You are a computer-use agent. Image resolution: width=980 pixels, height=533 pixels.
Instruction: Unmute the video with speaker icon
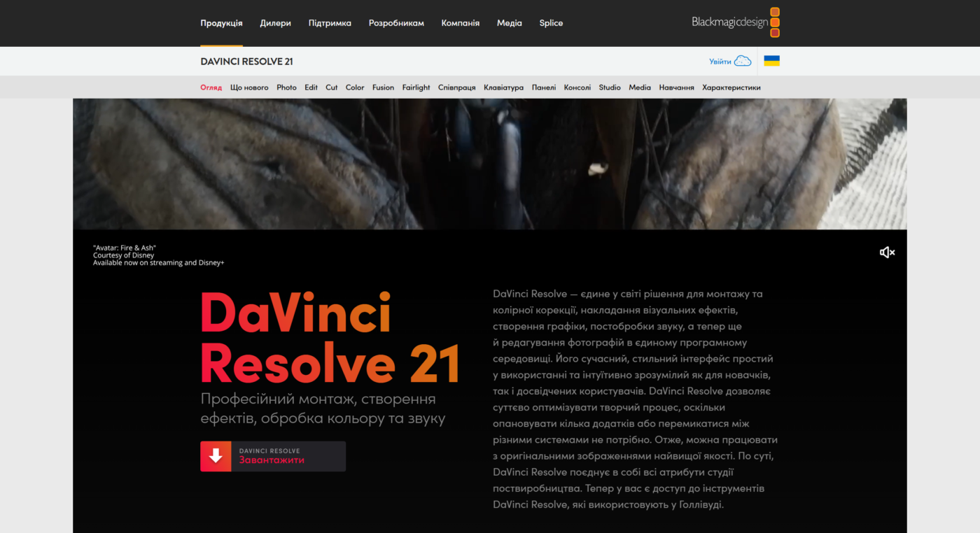pyautogui.click(x=887, y=253)
